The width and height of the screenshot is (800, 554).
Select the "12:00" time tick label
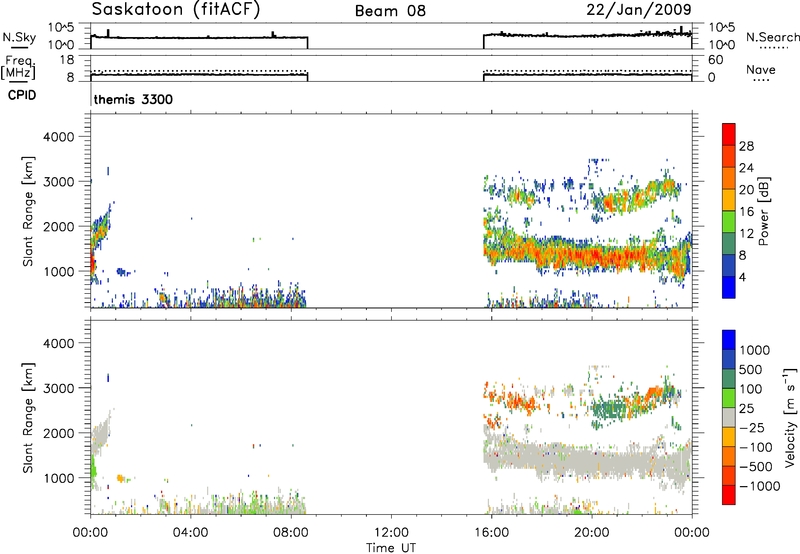pos(391,533)
